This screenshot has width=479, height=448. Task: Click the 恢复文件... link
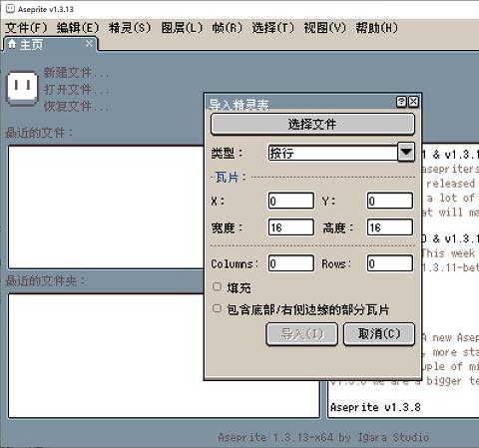click(76, 106)
